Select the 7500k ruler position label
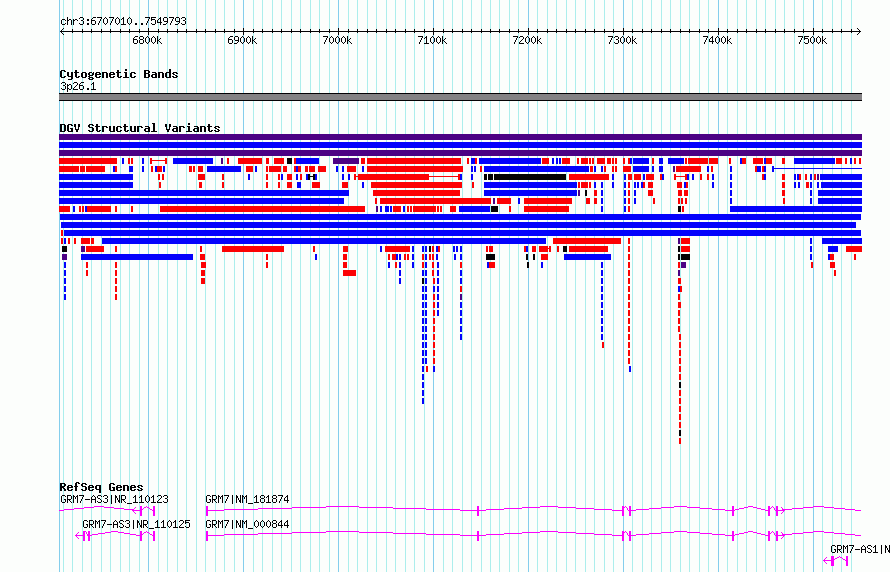890x572 pixels. tap(812, 40)
